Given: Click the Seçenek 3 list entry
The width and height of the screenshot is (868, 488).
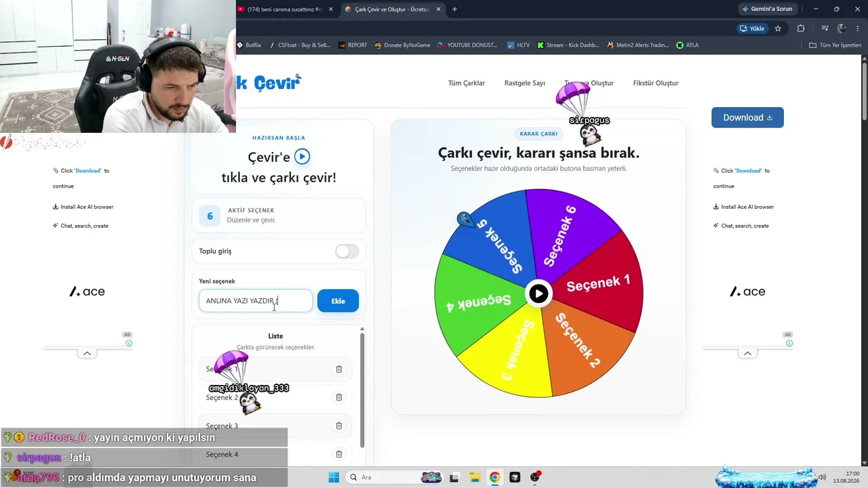Looking at the screenshot, I should point(276,426).
